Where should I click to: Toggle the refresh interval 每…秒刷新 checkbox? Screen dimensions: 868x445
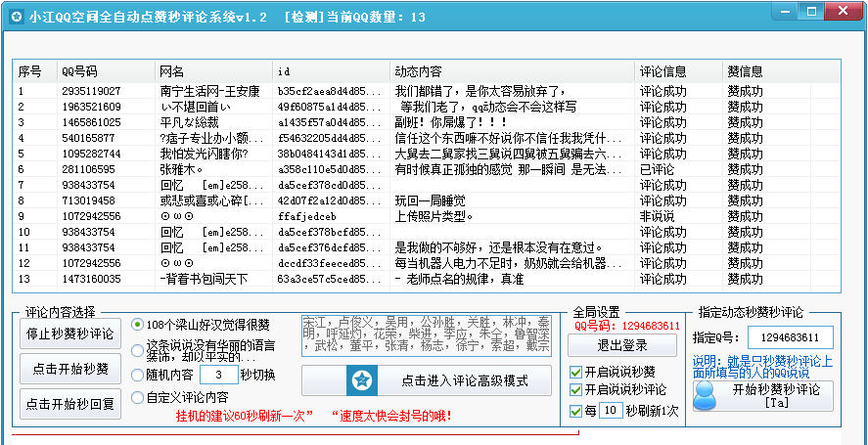[575, 411]
